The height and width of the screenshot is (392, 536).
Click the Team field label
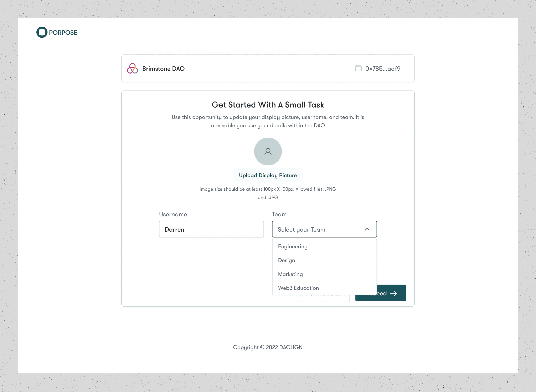pyautogui.click(x=279, y=214)
